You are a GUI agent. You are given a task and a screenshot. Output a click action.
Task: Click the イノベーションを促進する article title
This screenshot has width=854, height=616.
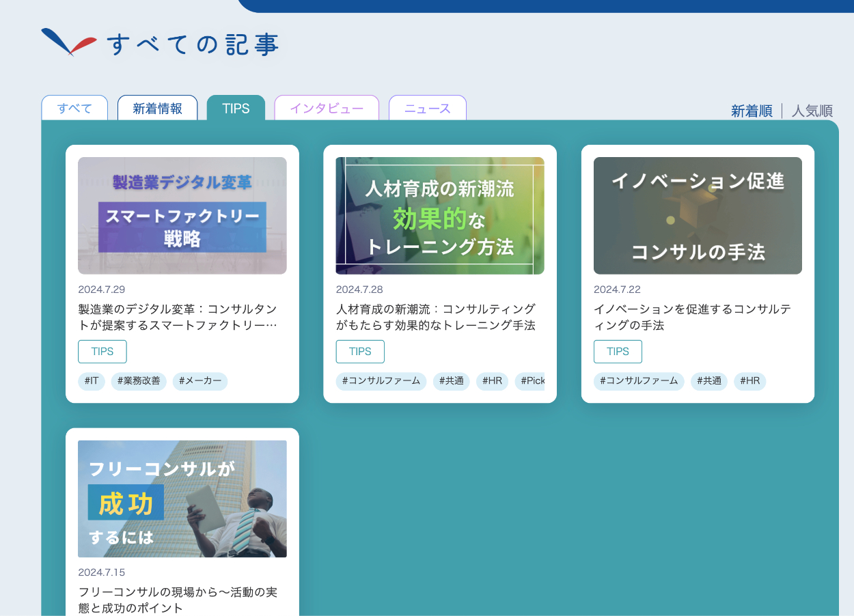click(x=692, y=317)
